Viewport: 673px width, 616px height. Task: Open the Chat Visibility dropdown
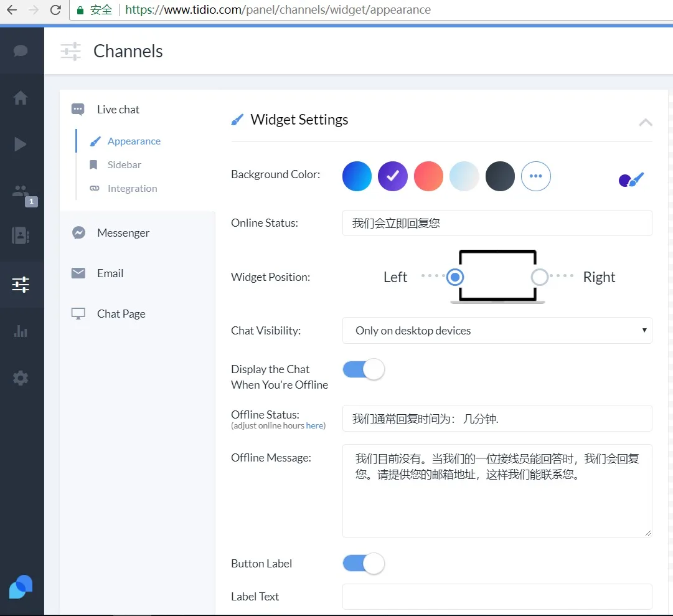[x=497, y=331]
